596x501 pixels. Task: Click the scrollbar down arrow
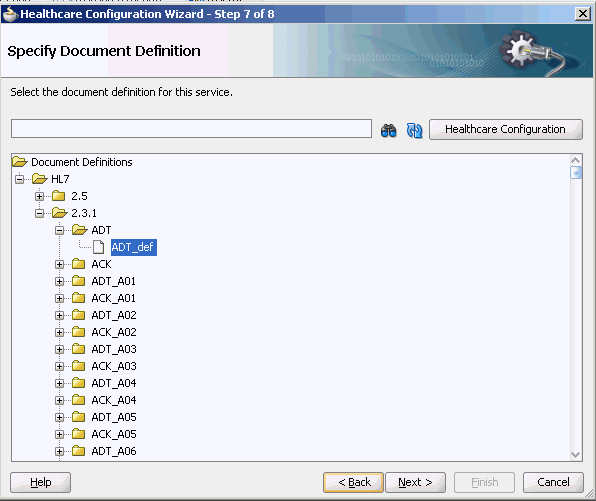(576, 455)
